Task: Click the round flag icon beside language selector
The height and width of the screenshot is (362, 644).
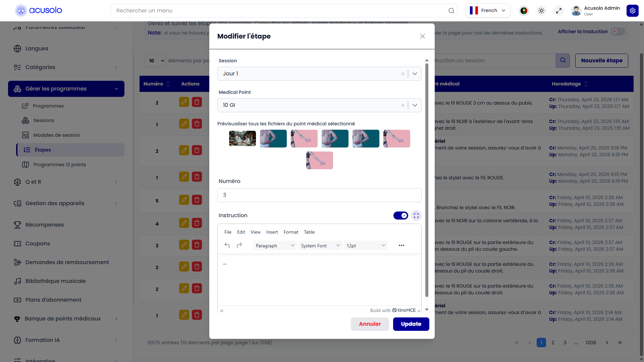Action: pyautogui.click(x=524, y=11)
